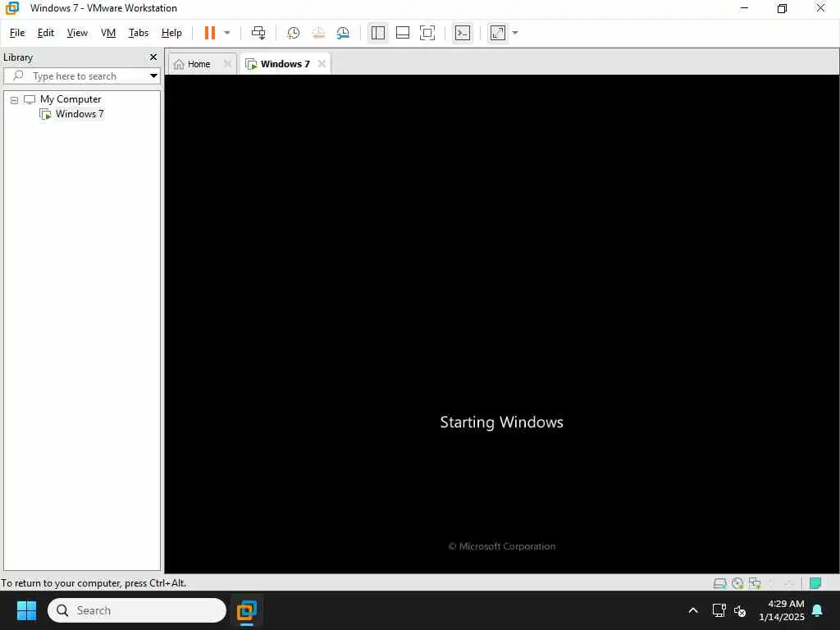Open the clock and date flyout
The width and height of the screenshot is (840, 630).
click(x=781, y=610)
